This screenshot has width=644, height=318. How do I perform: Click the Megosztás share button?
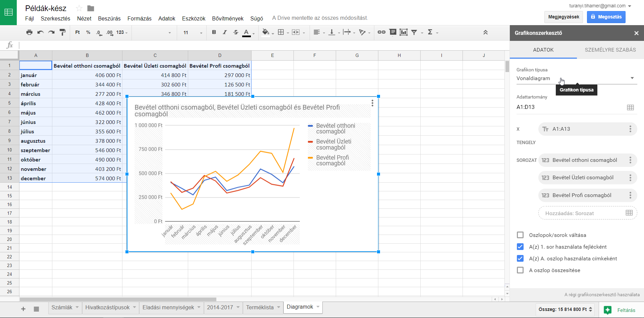click(606, 17)
